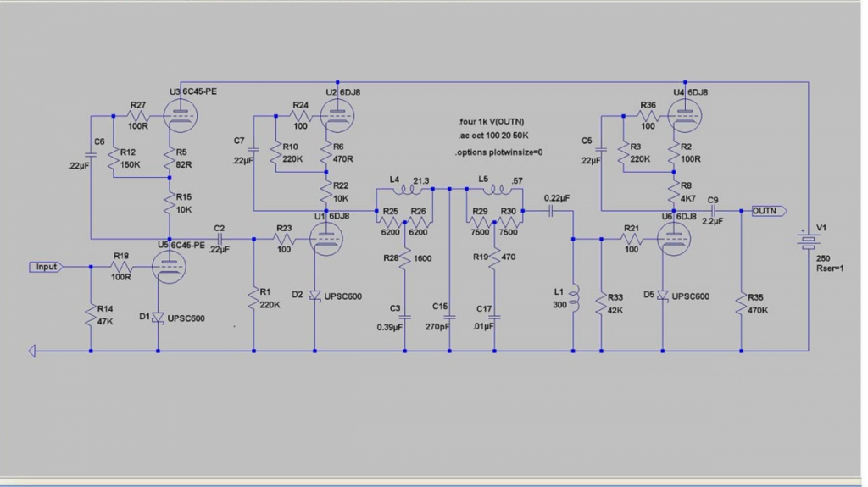Select the L4 21.3 inductor coil
Viewport: 868px width, 487px height.
[x=408, y=190]
